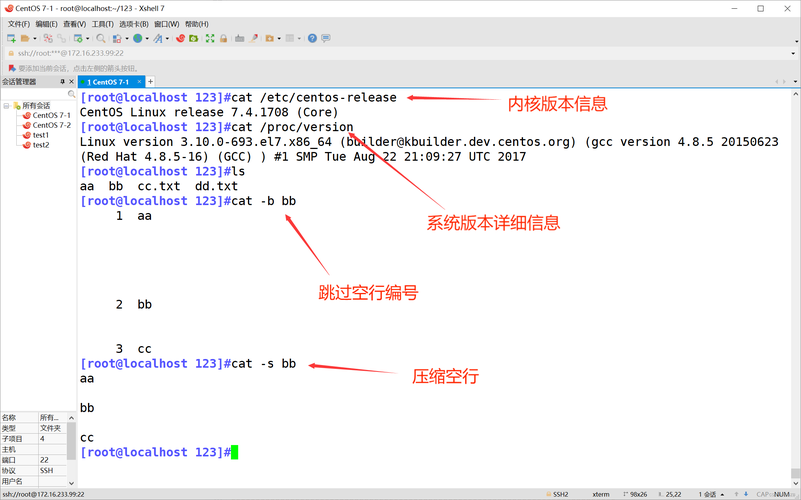The image size is (801, 500).
Task: Click the Session Properties toolbar icon
Action: (x=78, y=38)
